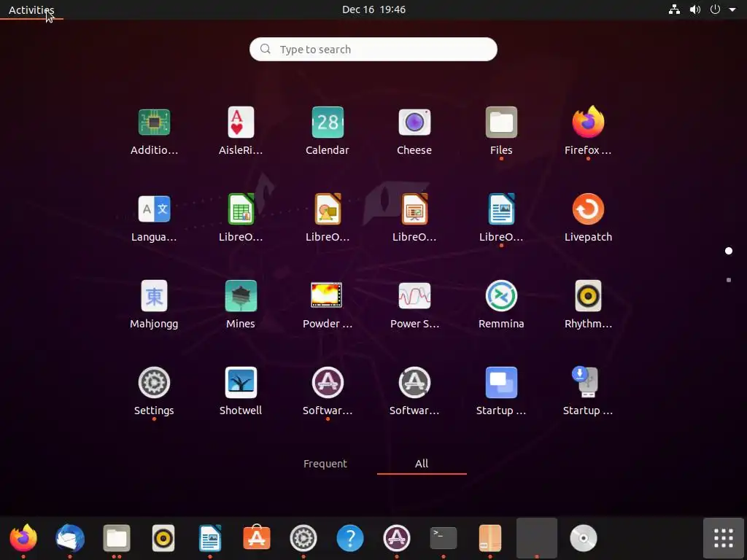Click the optical disc icon in dock
Viewport: 747px width, 560px height.
click(584, 538)
